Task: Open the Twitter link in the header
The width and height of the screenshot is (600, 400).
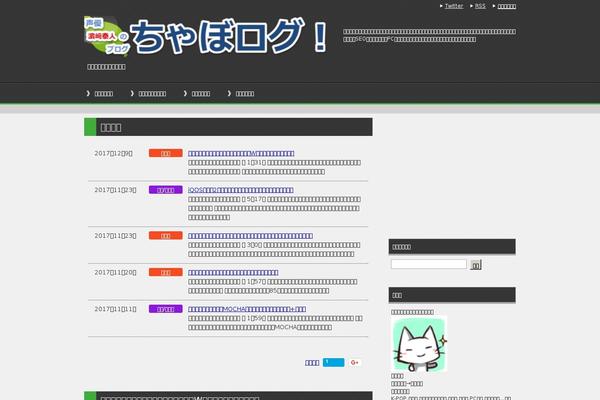Action: [454, 6]
